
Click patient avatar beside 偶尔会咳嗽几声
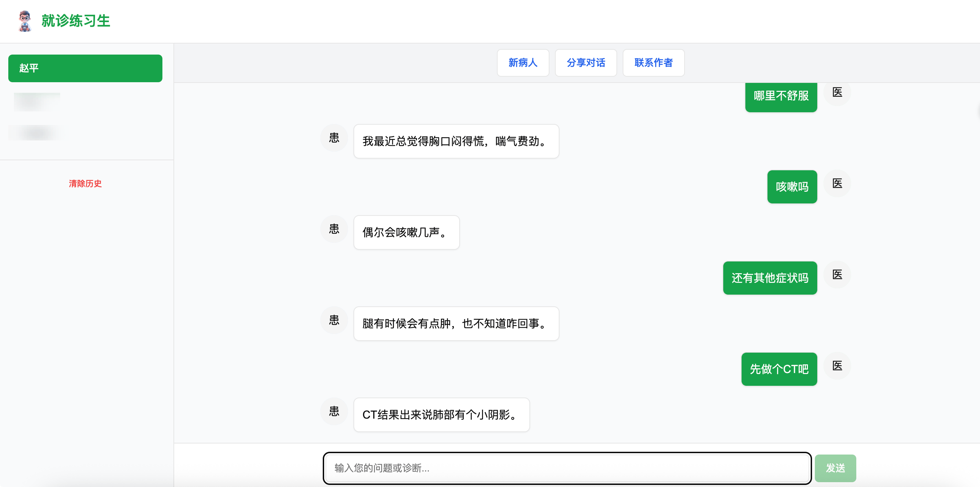[334, 229]
